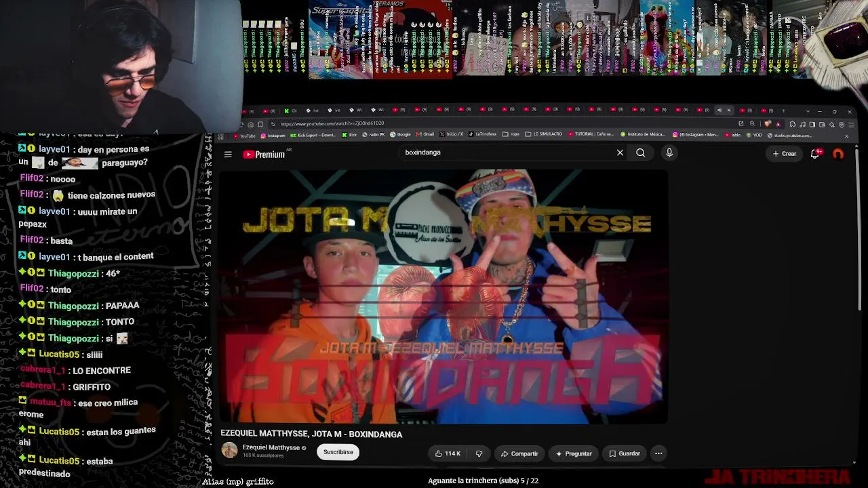Open the Inicio / X bookmark

point(452,135)
